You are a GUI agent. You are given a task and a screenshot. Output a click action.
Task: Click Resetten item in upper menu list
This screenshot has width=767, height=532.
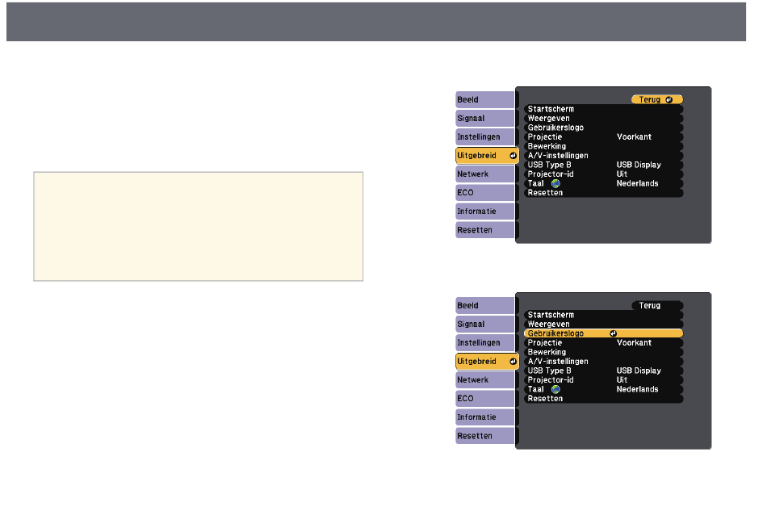pos(603,193)
